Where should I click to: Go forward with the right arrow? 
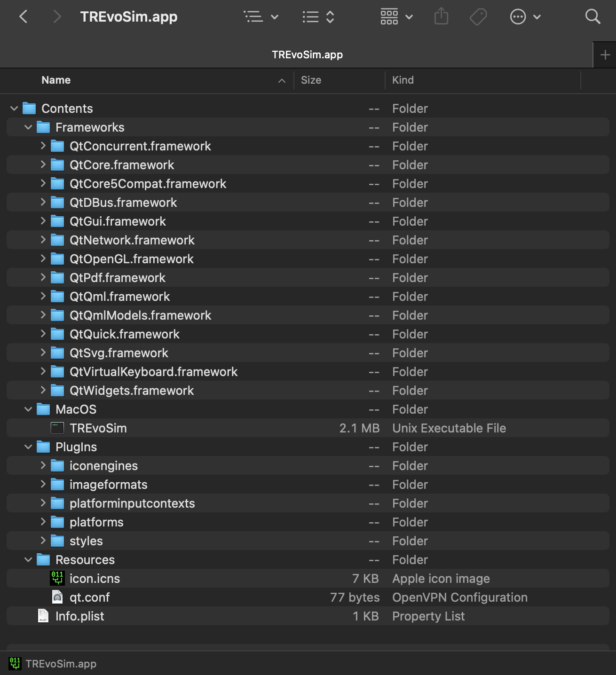pyautogui.click(x=57, y=17)
